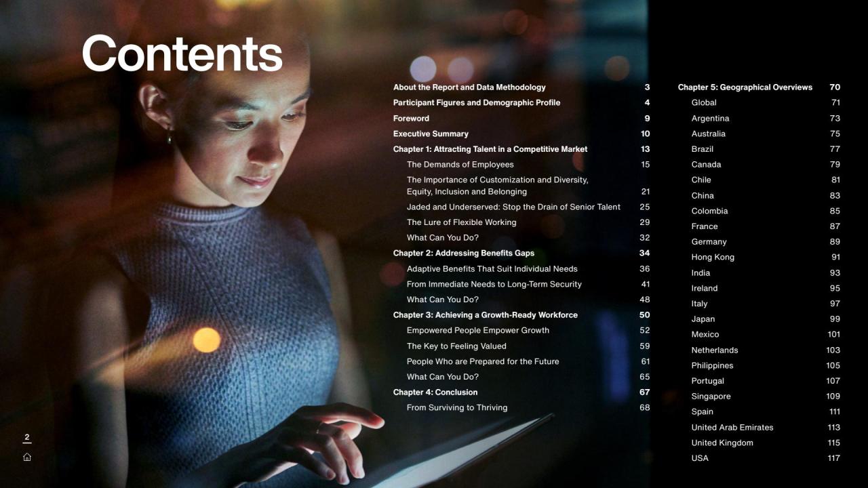Open From Surviving to Thriving

click(457, 408)
